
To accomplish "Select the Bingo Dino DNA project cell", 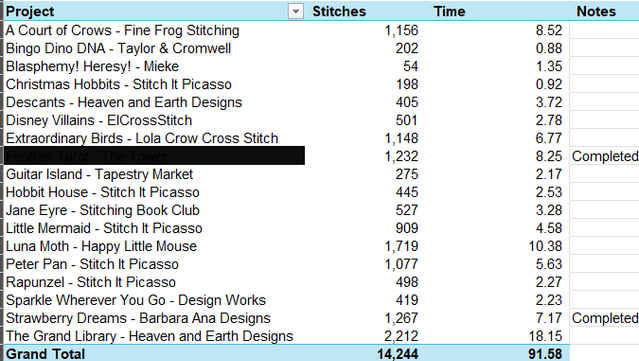I will tap(154, 48).
